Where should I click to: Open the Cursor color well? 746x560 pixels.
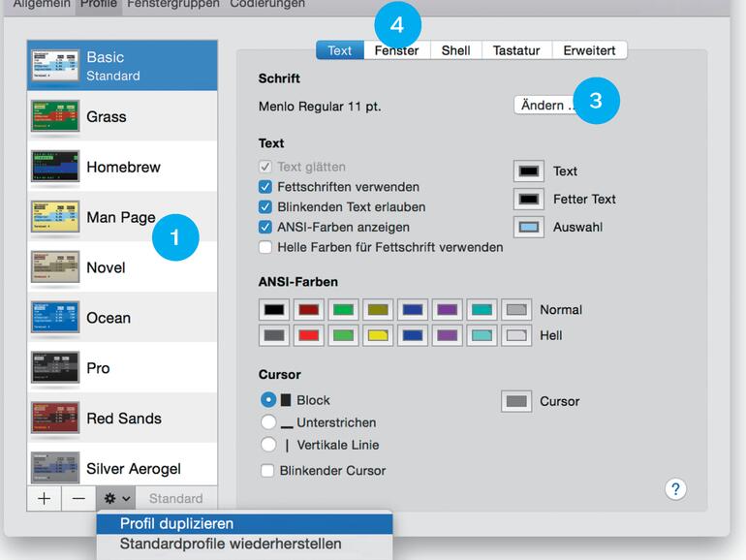(x=516, y=401)
